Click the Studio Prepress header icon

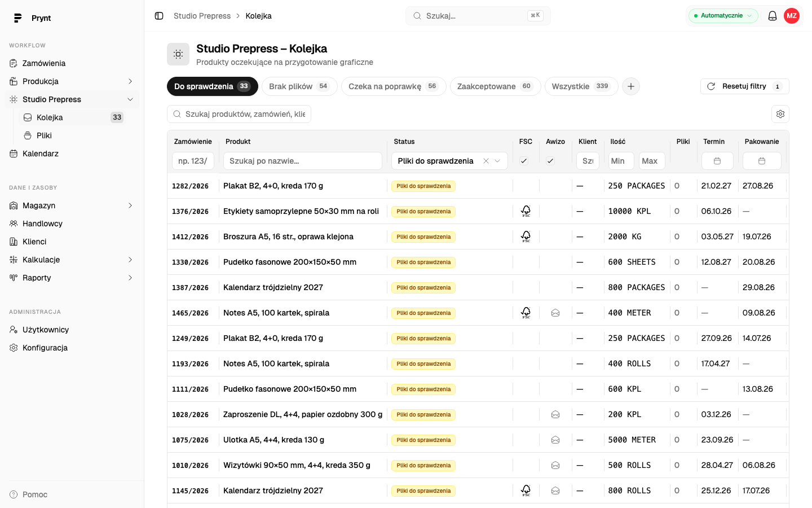coord(178,54)
